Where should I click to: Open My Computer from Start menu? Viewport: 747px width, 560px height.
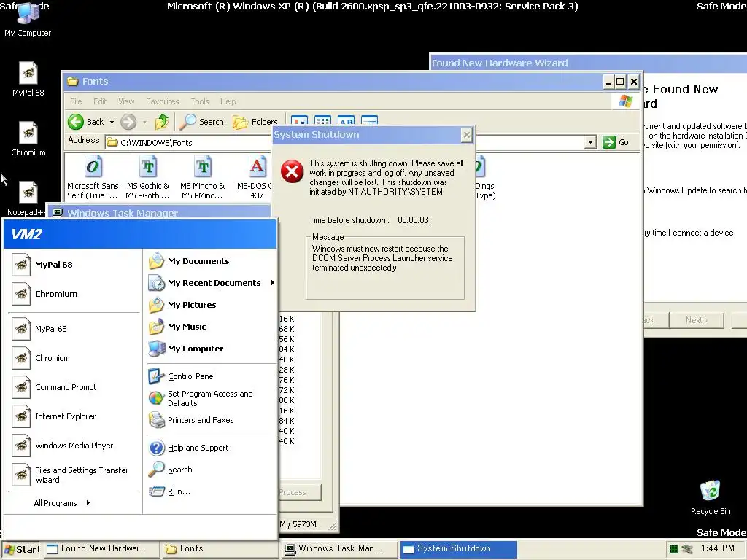click(x=211, y=349)
